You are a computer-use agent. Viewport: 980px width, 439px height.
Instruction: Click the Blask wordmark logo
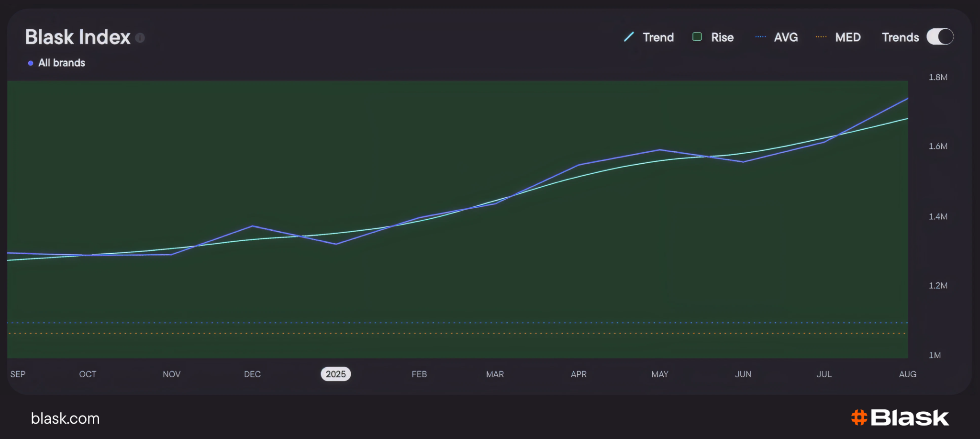coord(910,417)
